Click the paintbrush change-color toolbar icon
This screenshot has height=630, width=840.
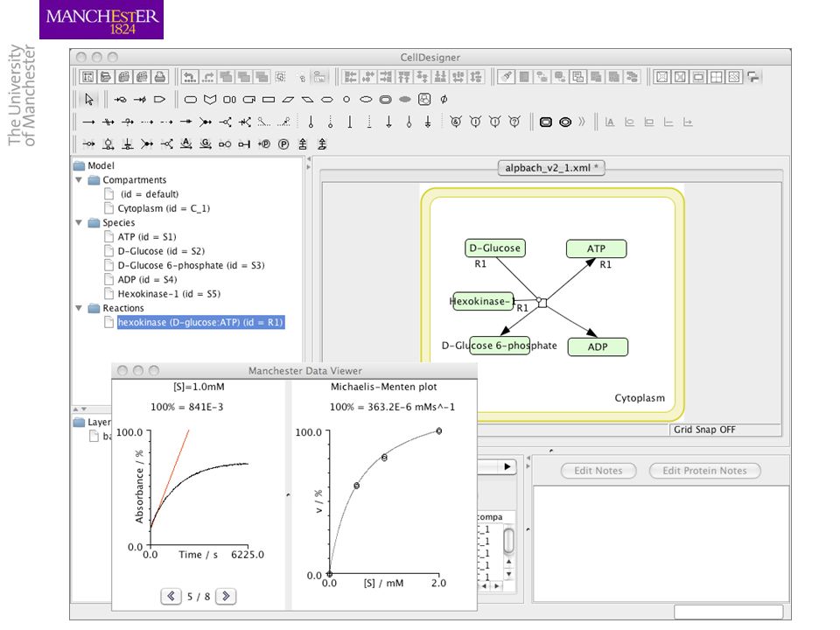[506, 77]
